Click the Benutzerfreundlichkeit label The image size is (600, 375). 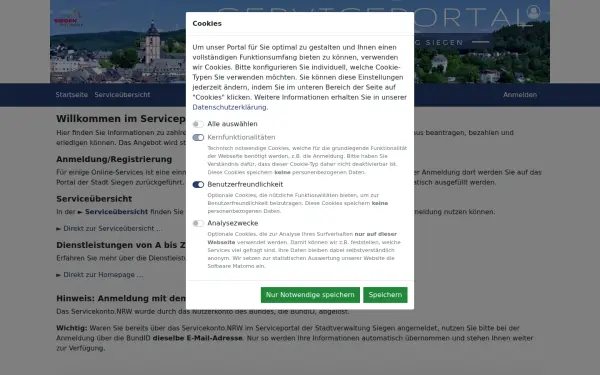coord(245,184)
